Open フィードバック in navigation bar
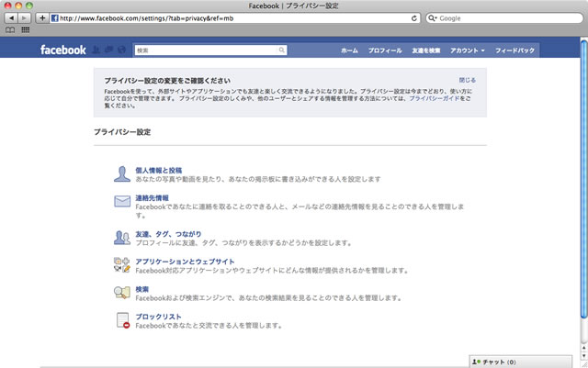This screenshot has width=588, height=368. [514, 50]
